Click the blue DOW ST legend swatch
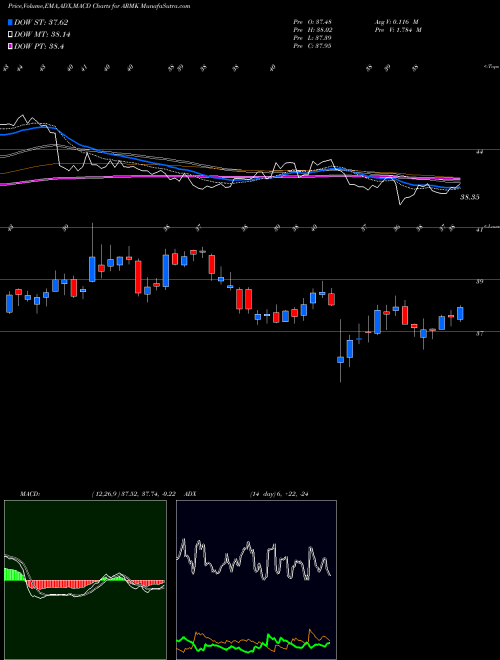Viewport: 500px width, 660px height. (x=10, y=22)
